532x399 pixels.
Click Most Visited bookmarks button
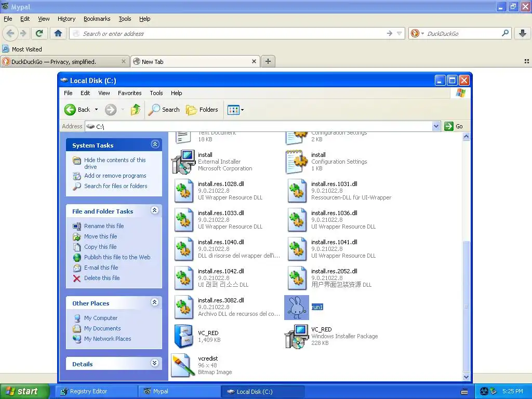pyautogui.click(x=22, y=49)
